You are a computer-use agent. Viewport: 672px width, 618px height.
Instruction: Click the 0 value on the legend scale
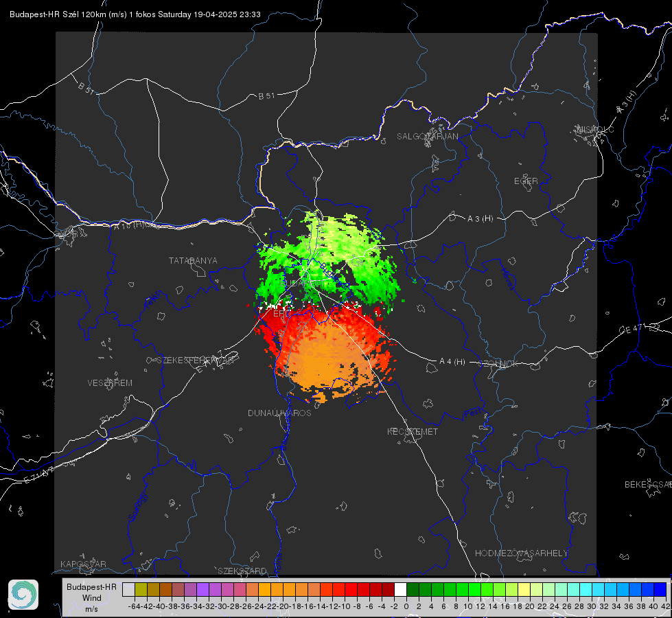406,606
